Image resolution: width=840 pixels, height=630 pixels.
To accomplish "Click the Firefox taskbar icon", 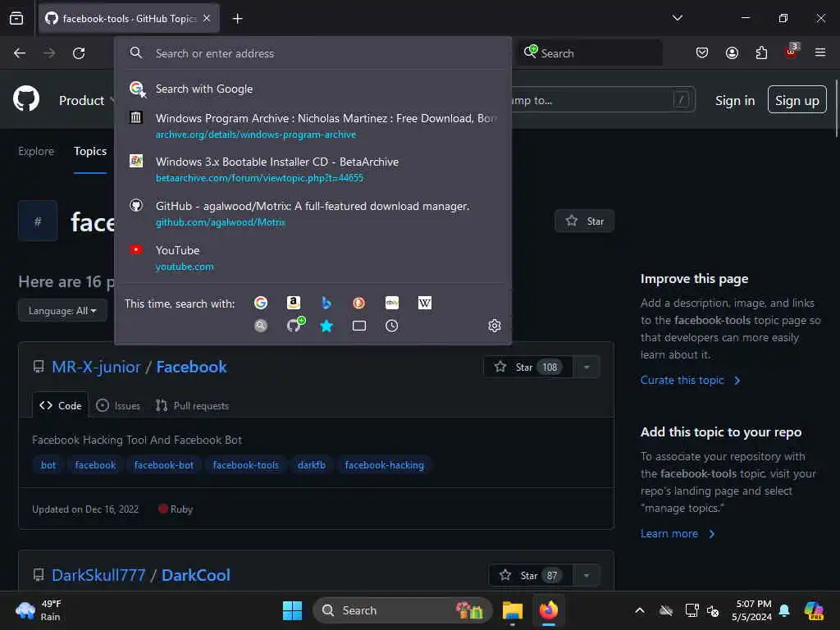I will point(548,610).
